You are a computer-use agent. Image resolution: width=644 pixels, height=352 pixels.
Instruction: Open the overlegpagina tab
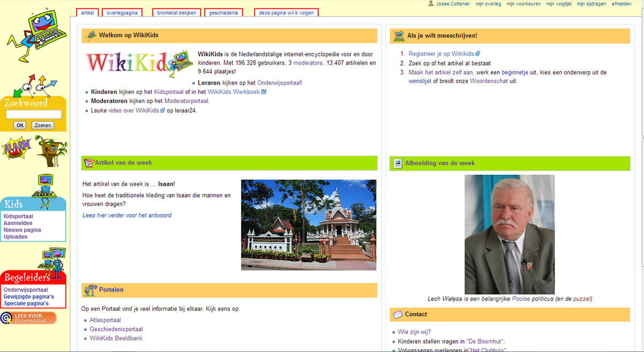pyautogui.click(x=122, y=13)
